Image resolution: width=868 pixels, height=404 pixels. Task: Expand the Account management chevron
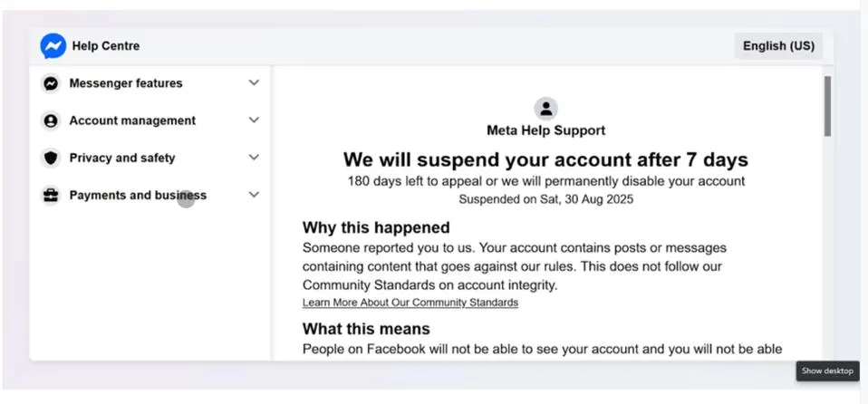pos(254,120)
